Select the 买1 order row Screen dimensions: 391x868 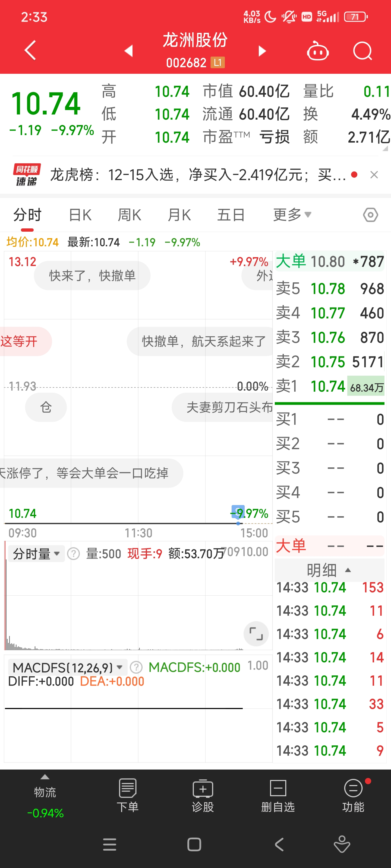(330, 420)
